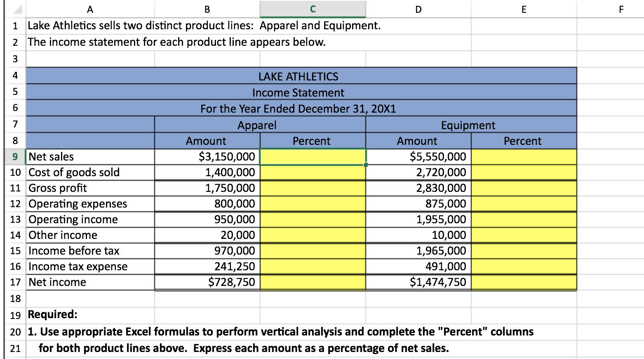
Task: Select the Operating income label cell
Action: click(x=90, y=220)
